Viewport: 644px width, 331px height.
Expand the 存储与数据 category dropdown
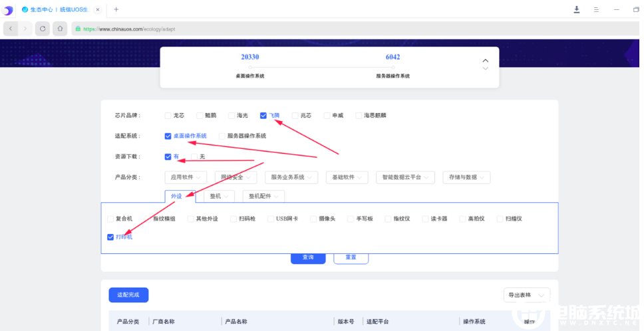tap(466, 177)
